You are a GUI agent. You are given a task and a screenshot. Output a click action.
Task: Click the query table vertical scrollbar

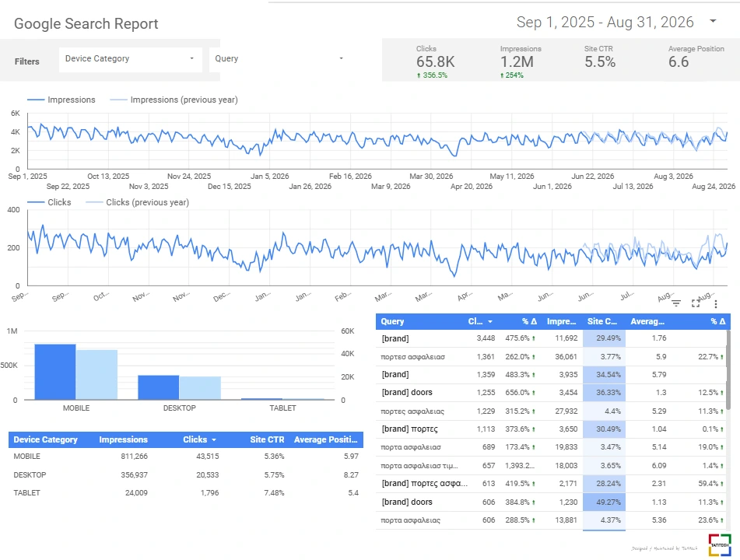[728, 369]
